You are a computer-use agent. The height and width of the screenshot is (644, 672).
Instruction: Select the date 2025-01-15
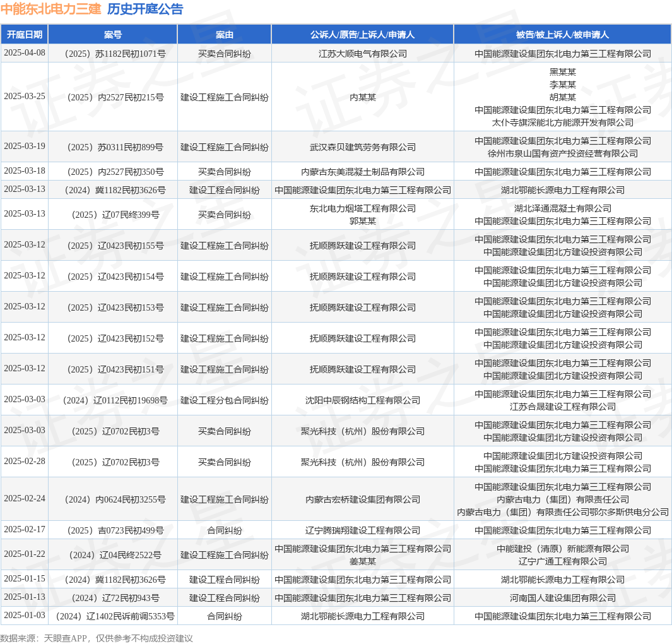[x=25, y=579]
